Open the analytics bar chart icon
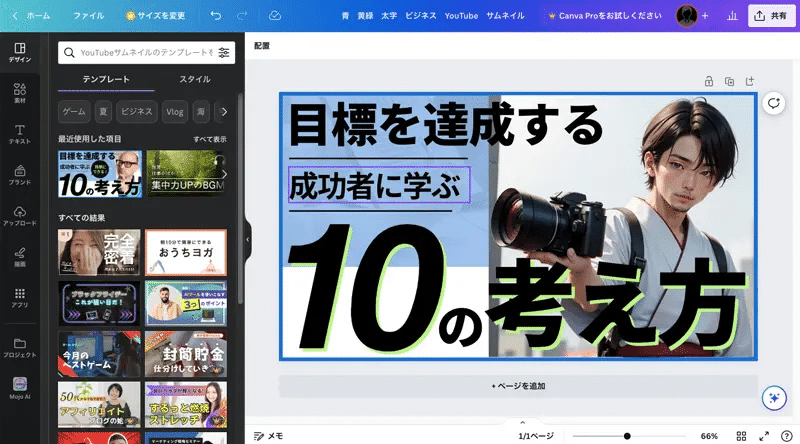 732,16
